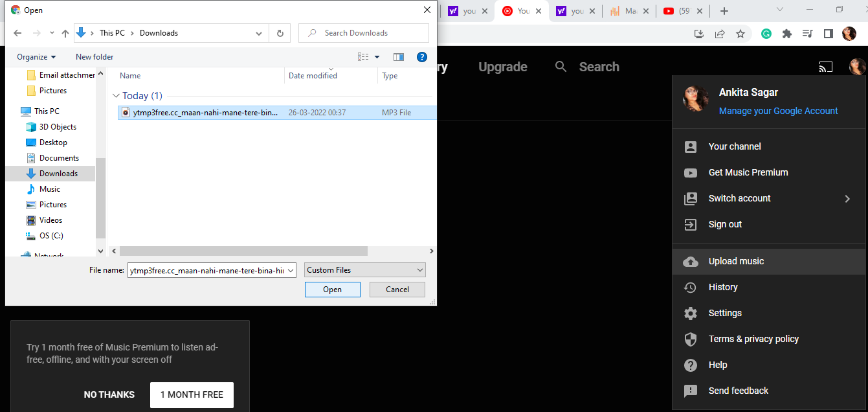Click the refresh Downloads folder button

tap(280, 33)
